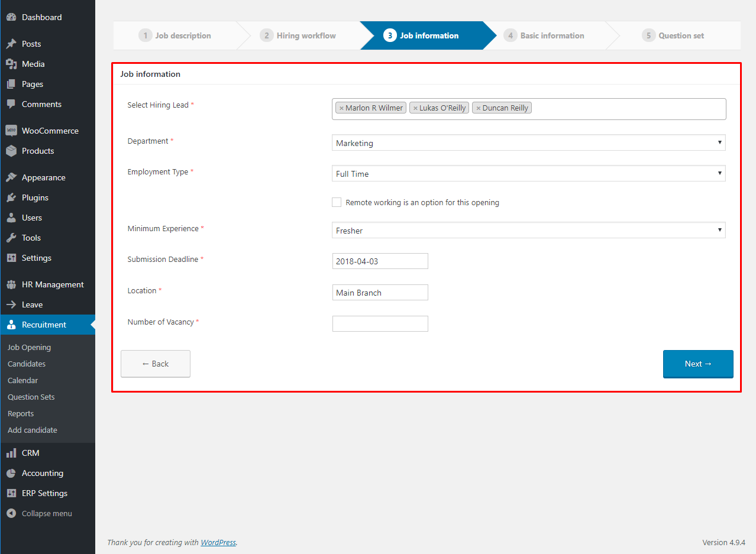Click the Version 4.9.4 footer text
The height and width of the screenshot is (554, 756).
[723, 542]
